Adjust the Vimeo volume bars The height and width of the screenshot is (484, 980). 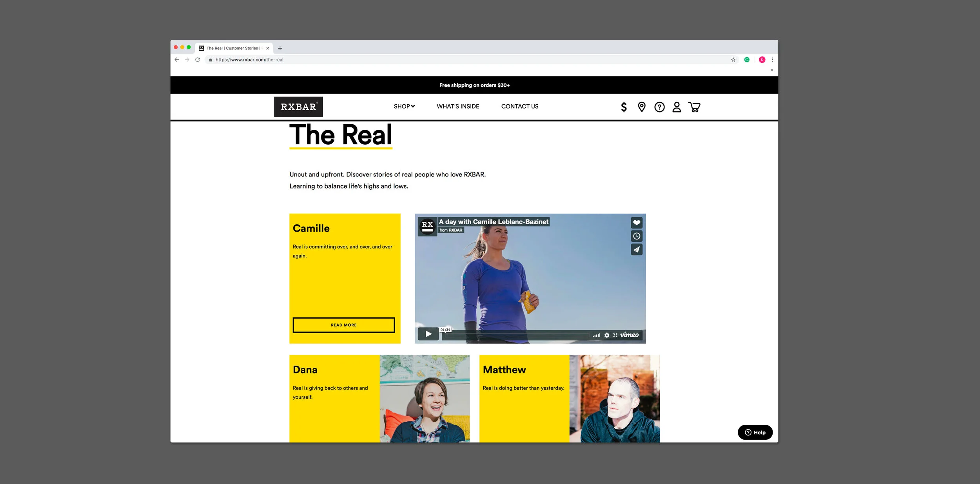596,335
